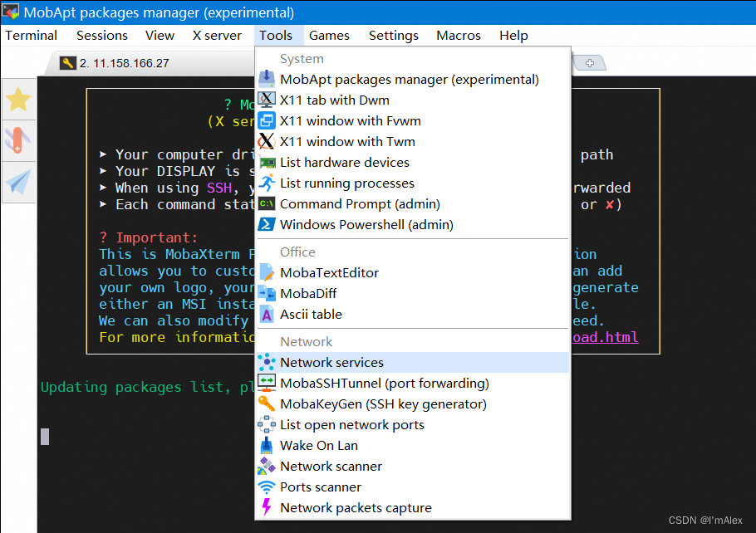Open the Help menu
Screen dimensions: 756x533
click(513, 36)
